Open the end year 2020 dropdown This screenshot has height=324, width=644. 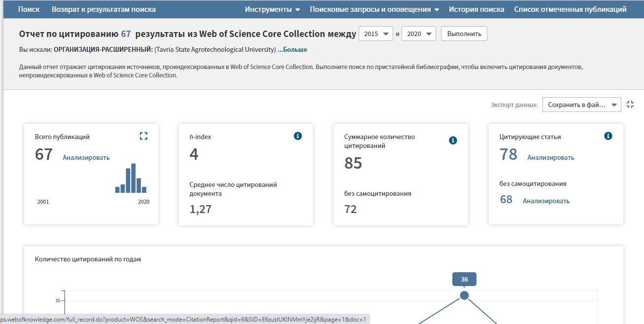click(419, 34)
